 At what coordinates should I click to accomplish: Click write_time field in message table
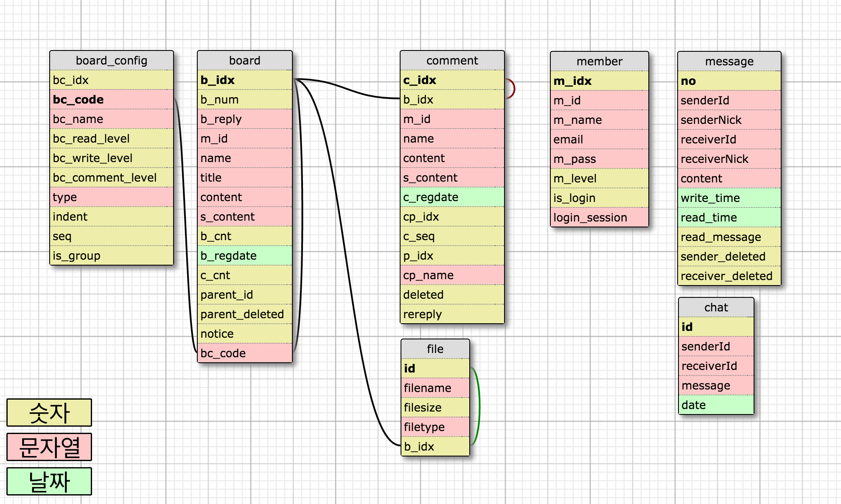(x=729, y=198)
